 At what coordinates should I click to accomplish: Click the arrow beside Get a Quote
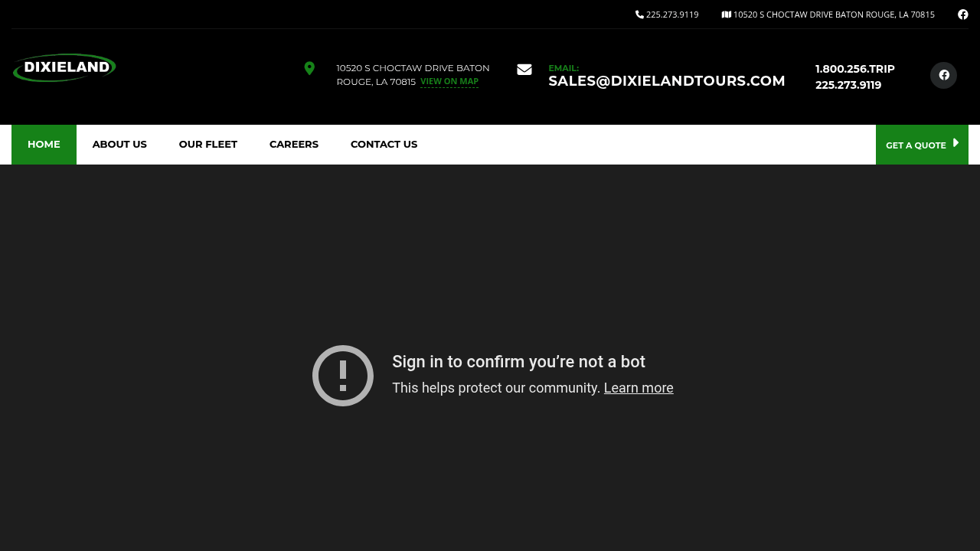955,143
